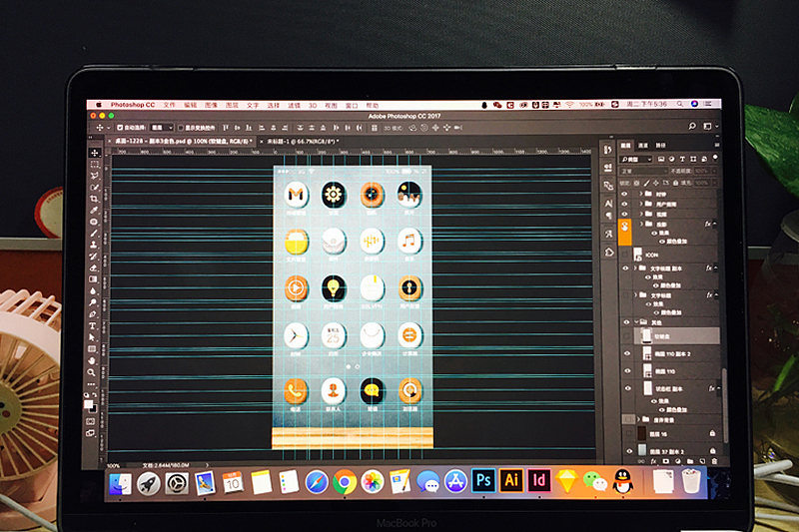Switch to the 未标题-1 document tab
799x532 pixels.
coord(303,141)
